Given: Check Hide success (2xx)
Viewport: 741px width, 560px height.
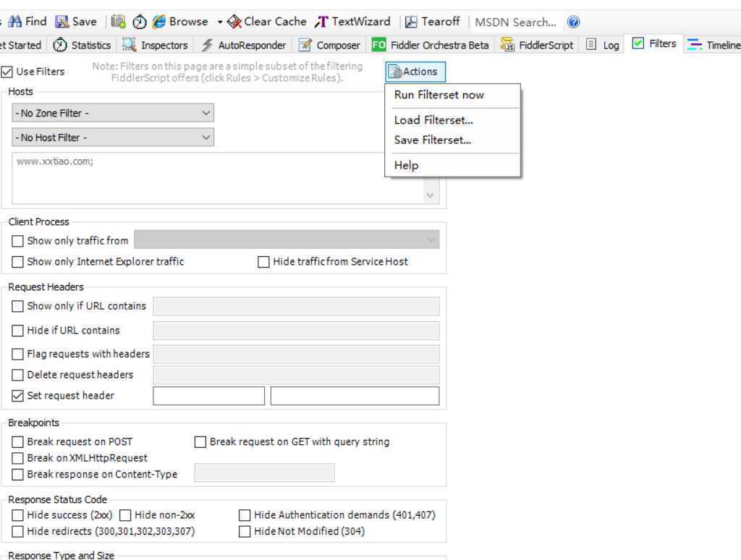Looking at the screenshot, I should pyautogui.click(x=17, y=515).
